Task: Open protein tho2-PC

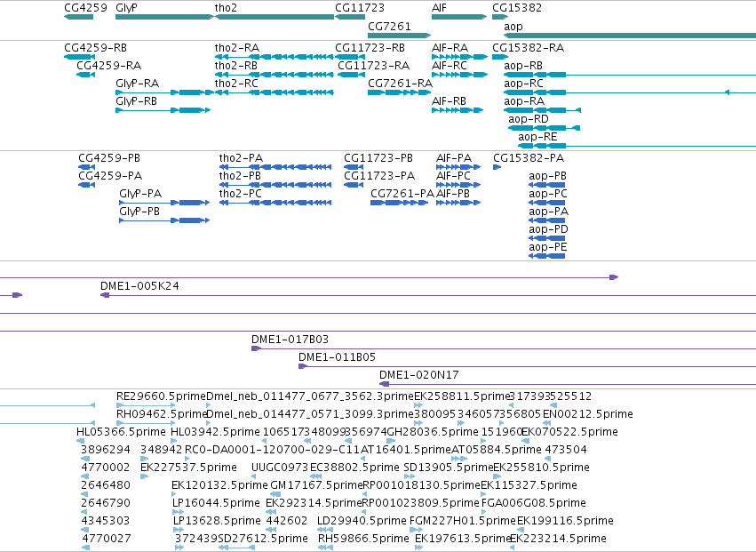Action: [x=275, y=203]
